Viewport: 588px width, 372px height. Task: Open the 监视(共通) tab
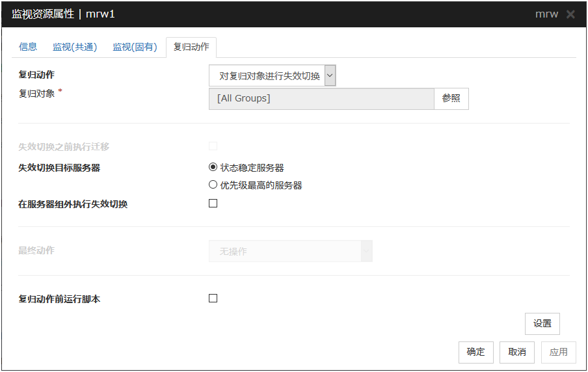[75, 47]
